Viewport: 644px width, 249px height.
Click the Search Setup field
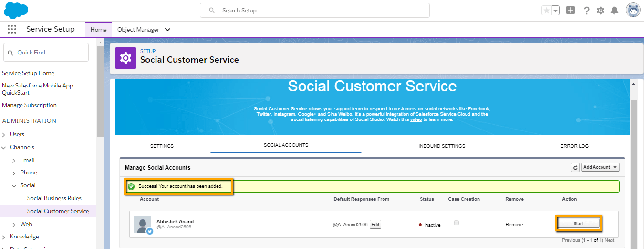315,11
